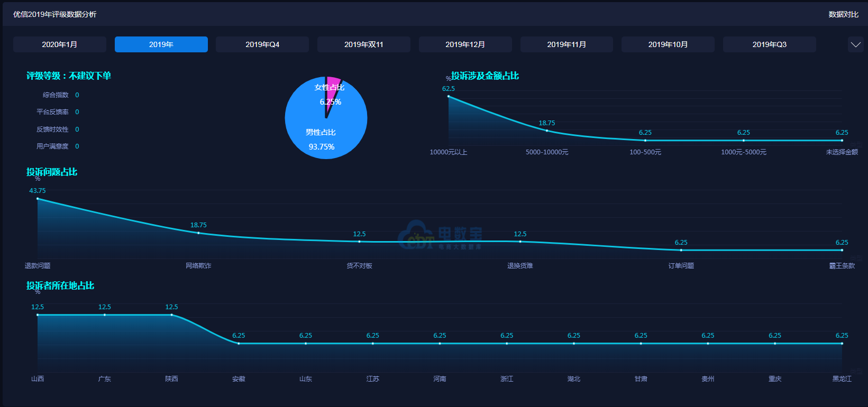The width and height of the screenshot is (868, 407).
Task: Click the 6.25 point for 贵州
Action: [708, 343]
